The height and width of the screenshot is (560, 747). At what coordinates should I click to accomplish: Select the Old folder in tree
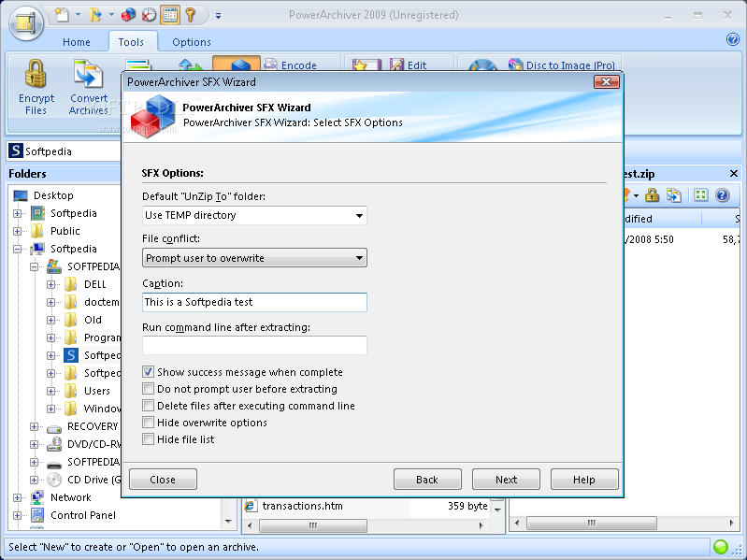[93, 320]
